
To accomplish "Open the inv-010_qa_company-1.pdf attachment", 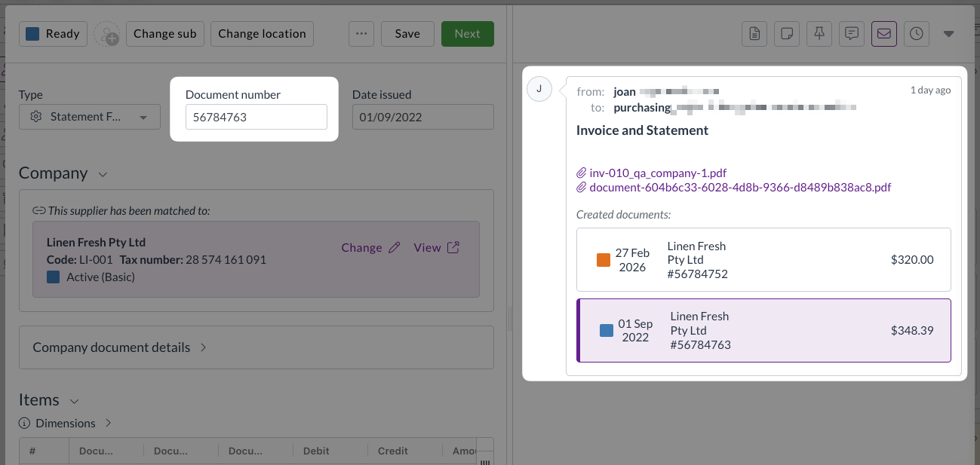I will [x=658, y=173].
